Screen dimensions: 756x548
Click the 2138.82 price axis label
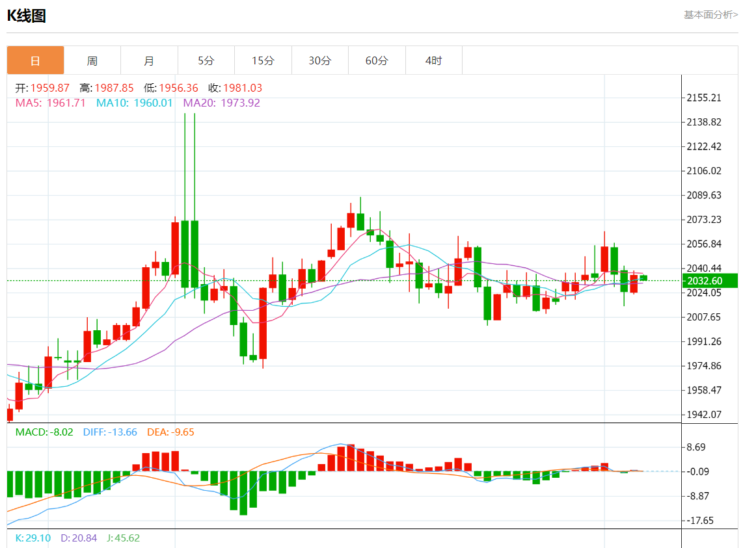coord(704,122)
